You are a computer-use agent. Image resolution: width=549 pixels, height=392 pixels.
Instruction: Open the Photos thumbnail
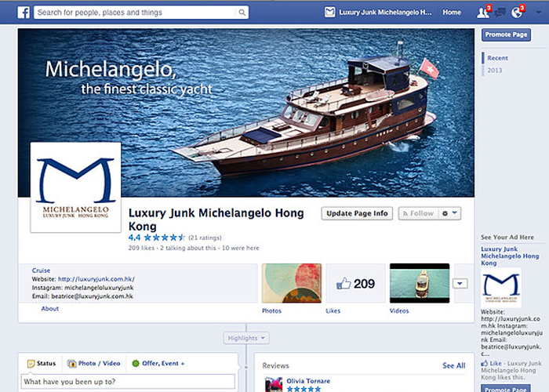[290, 283]
